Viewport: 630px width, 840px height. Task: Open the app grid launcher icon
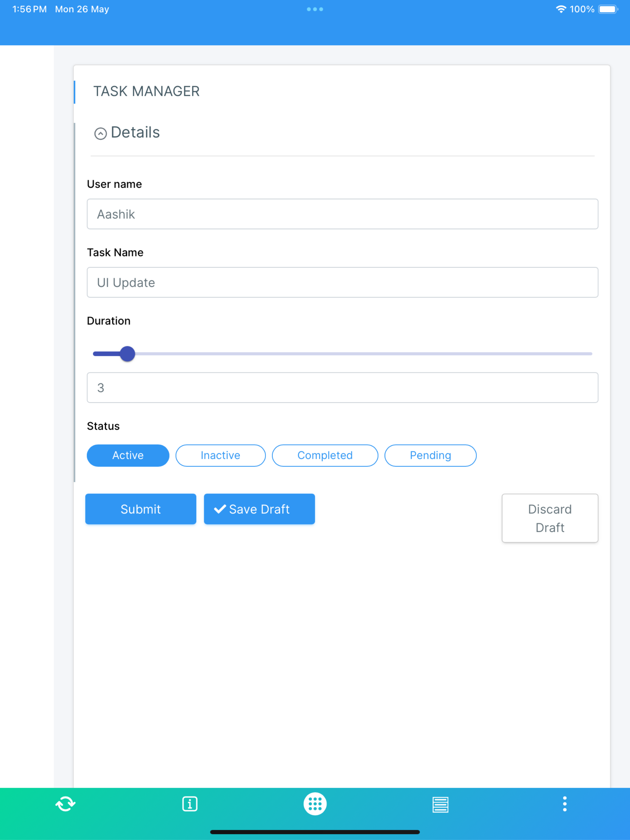coord(315,804)
